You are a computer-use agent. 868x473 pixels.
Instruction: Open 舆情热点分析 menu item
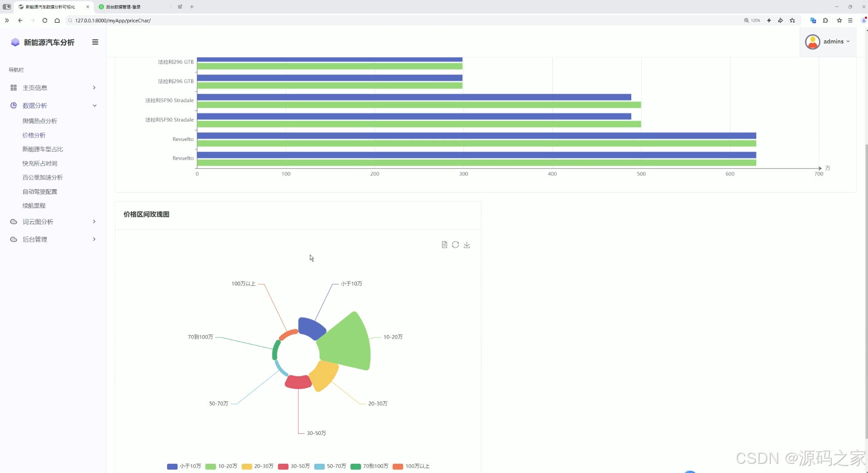(40, 121)
